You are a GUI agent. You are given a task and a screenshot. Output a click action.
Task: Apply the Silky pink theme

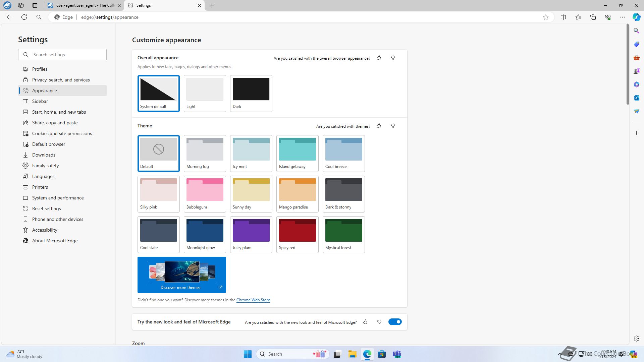[159, 194]
